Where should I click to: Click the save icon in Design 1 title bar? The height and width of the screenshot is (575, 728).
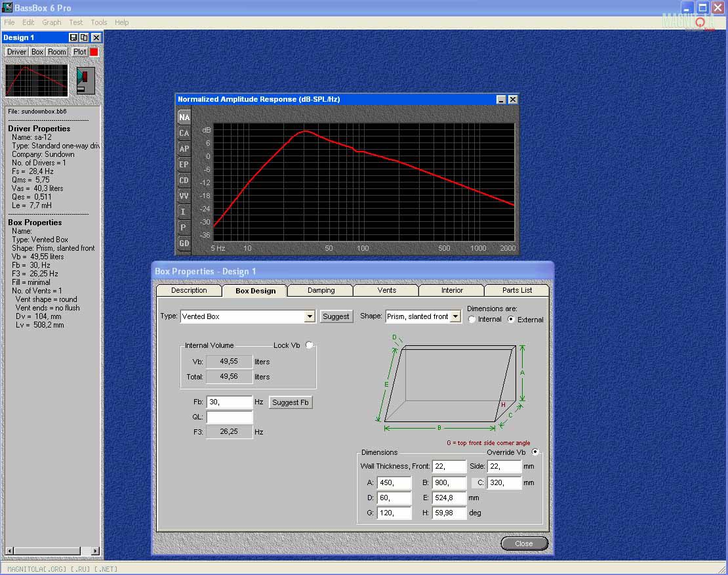73,37
